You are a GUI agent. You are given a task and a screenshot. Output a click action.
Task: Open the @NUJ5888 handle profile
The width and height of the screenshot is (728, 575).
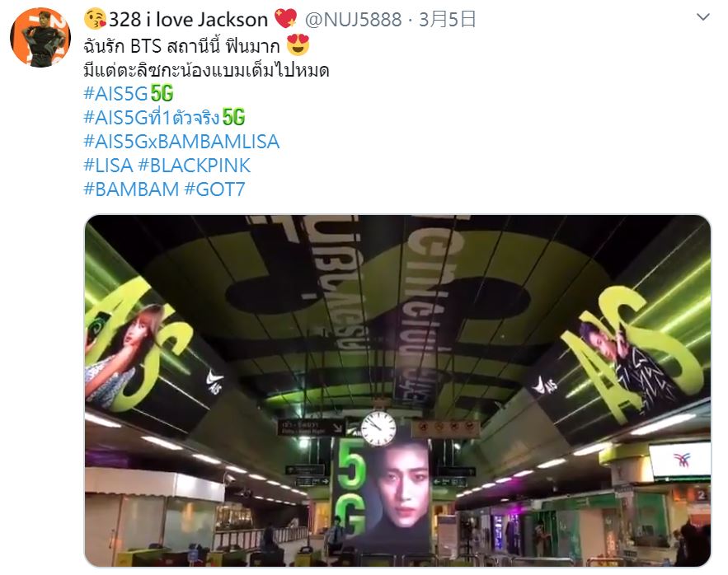pos(353,20)
